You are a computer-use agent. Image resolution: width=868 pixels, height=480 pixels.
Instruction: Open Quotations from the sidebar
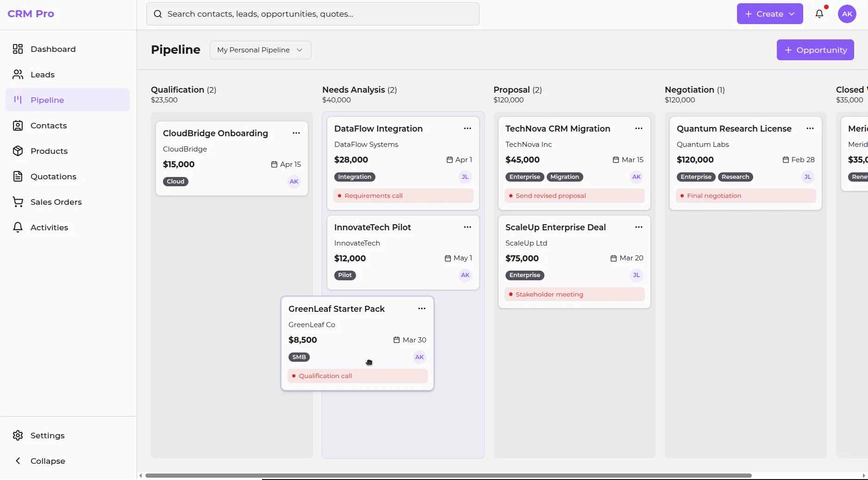pos(53,176)
